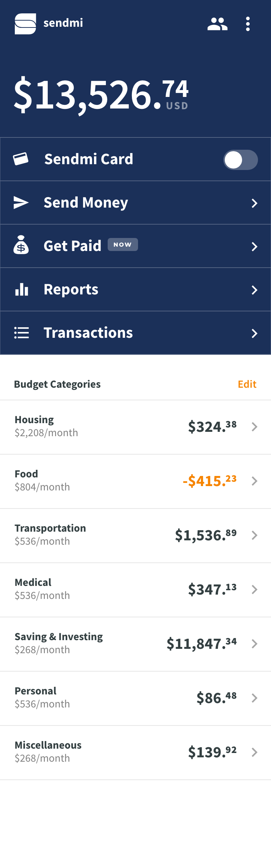Click the Sendmi Card credit card icon
Screen dimensions: 271x868
[x=21, y=159]
